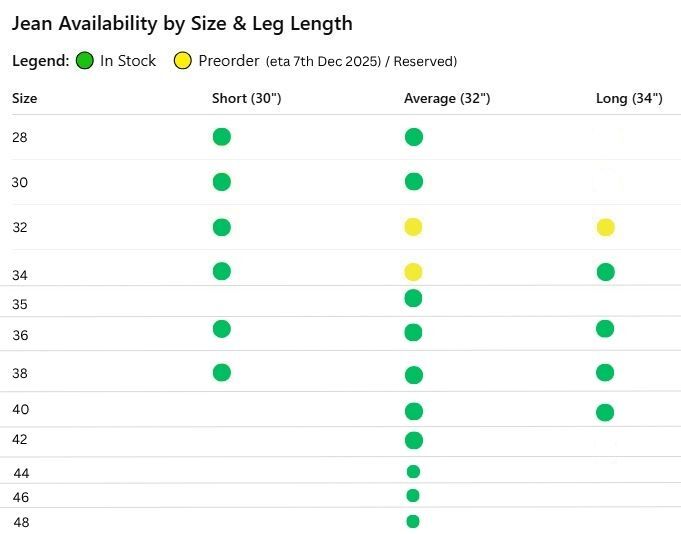Select size 28 Short in-stock dot

coord(222,137)
